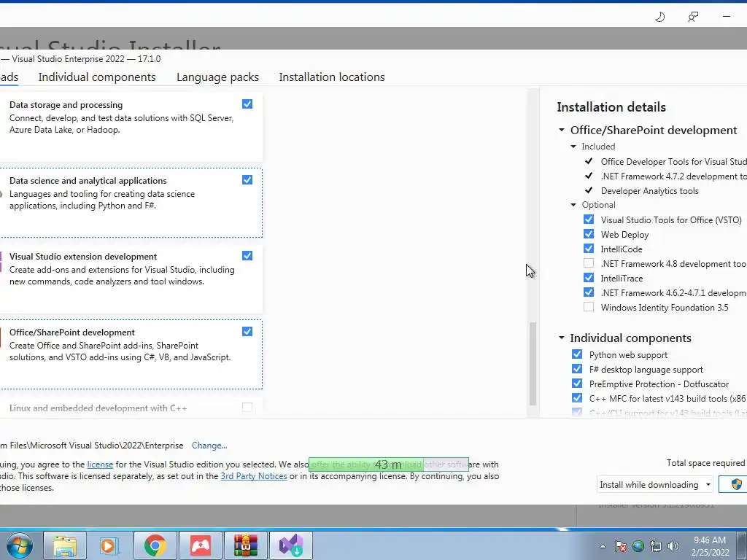Uncheck F# desktop language support
Viewport: 747px width, 560px height.
tap(577, 369)
